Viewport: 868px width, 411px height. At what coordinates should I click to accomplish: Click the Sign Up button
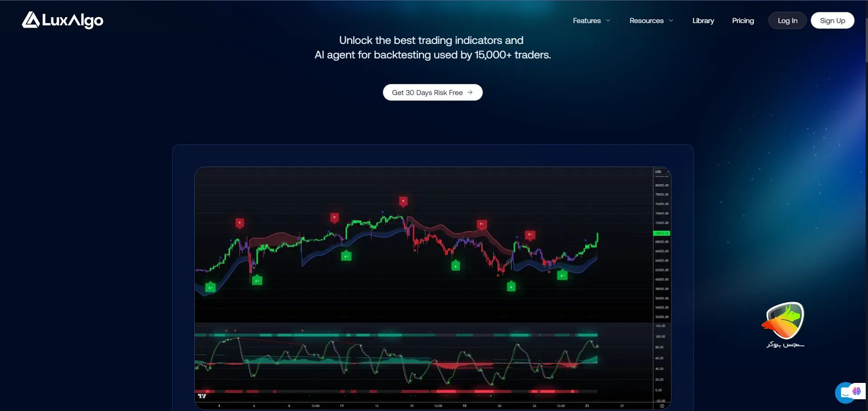coord(832,21)
